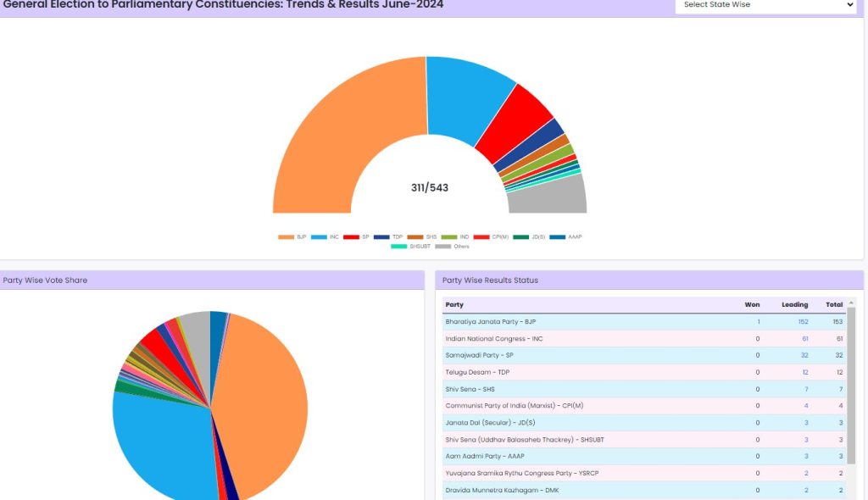Toggle INC legend entry below semicircle chart
The image size is (868, 500).
click(325, 236)
